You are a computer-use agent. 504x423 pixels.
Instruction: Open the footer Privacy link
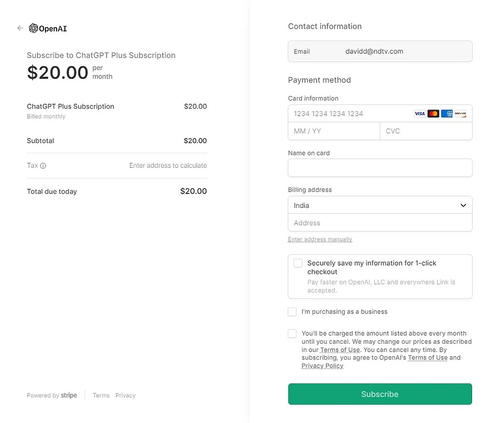click(x=126, y=395)
